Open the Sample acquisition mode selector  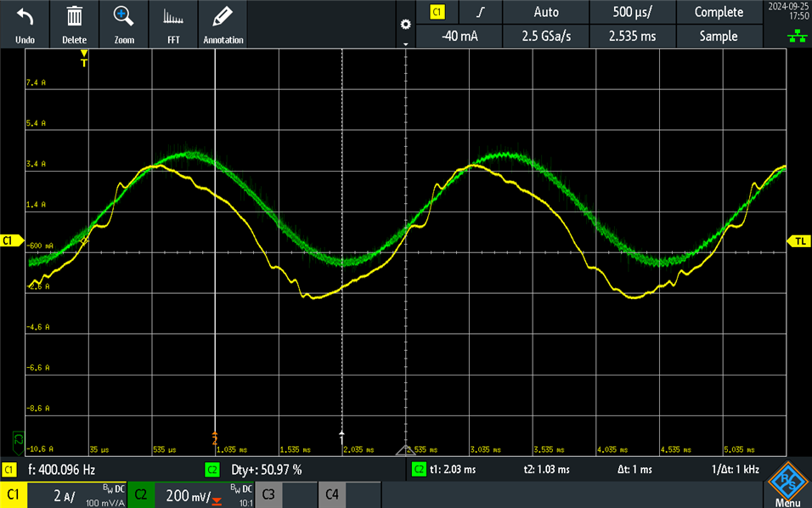[x=719, y=36]
